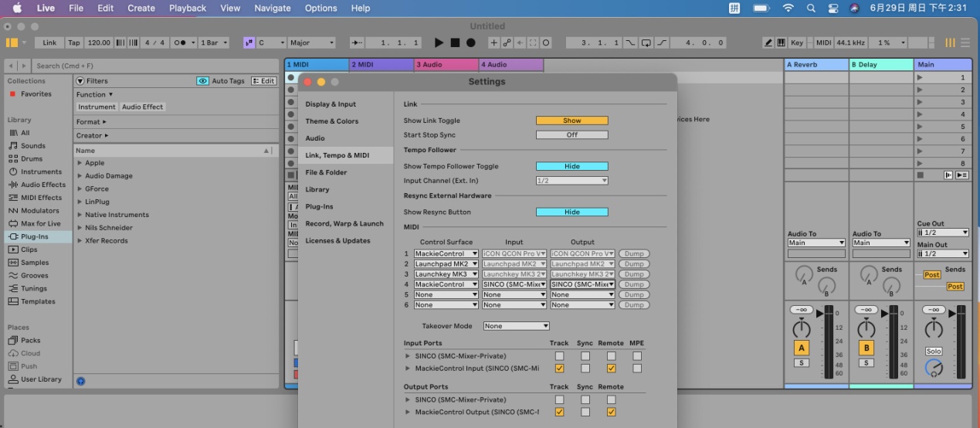Select Max for Live in Library
The width and height of the screenshot is (980, 428).
tap(40, 223)
